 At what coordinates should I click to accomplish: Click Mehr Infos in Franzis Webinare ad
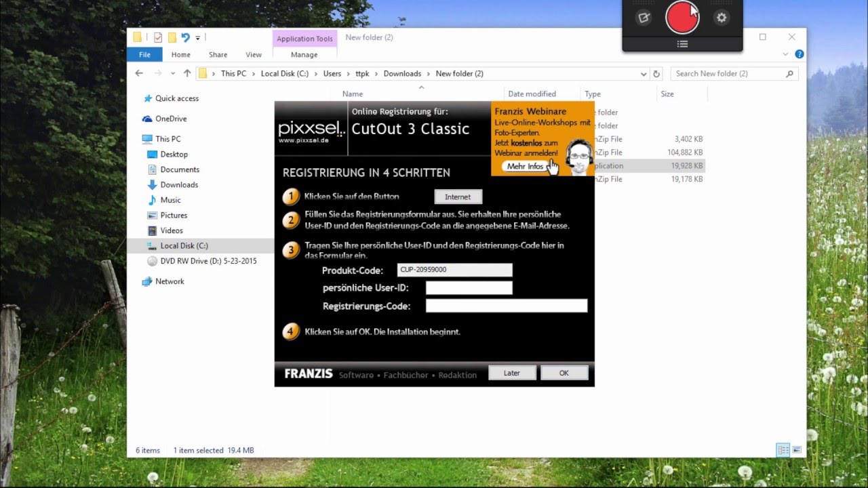point(525,166)
